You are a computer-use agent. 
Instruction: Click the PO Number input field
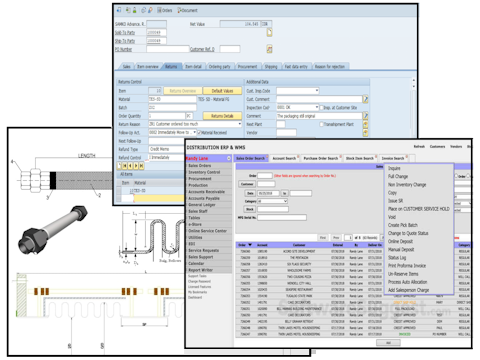168,49
